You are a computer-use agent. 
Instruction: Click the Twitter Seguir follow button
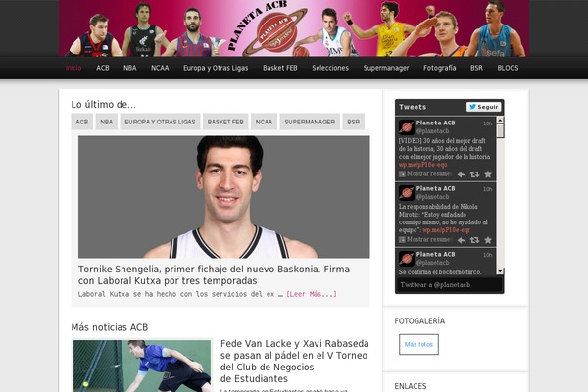tap(484, 107)
